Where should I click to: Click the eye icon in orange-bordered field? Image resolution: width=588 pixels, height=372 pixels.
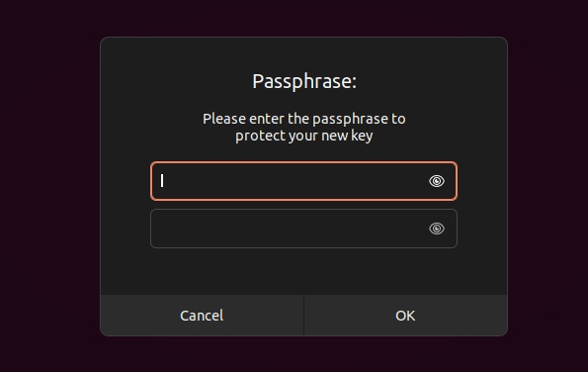437,181
